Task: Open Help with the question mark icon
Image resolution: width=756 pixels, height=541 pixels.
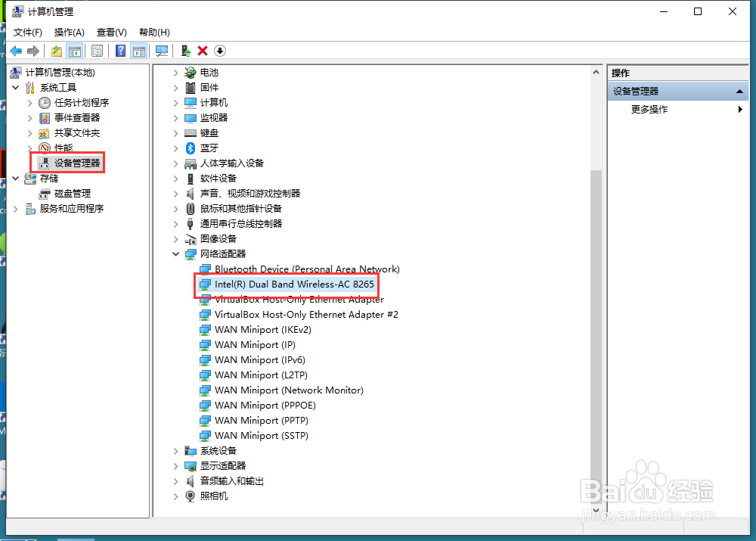Action: [120, 51]
